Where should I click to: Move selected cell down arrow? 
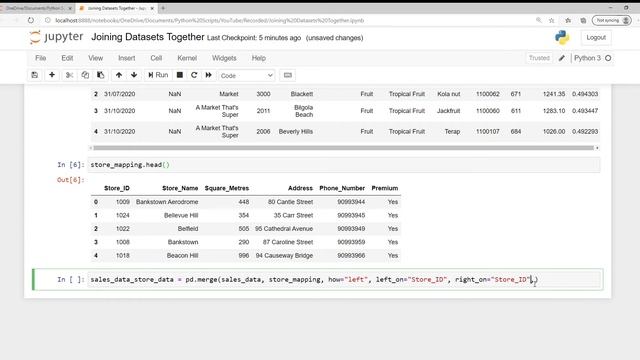coord(134,75)
